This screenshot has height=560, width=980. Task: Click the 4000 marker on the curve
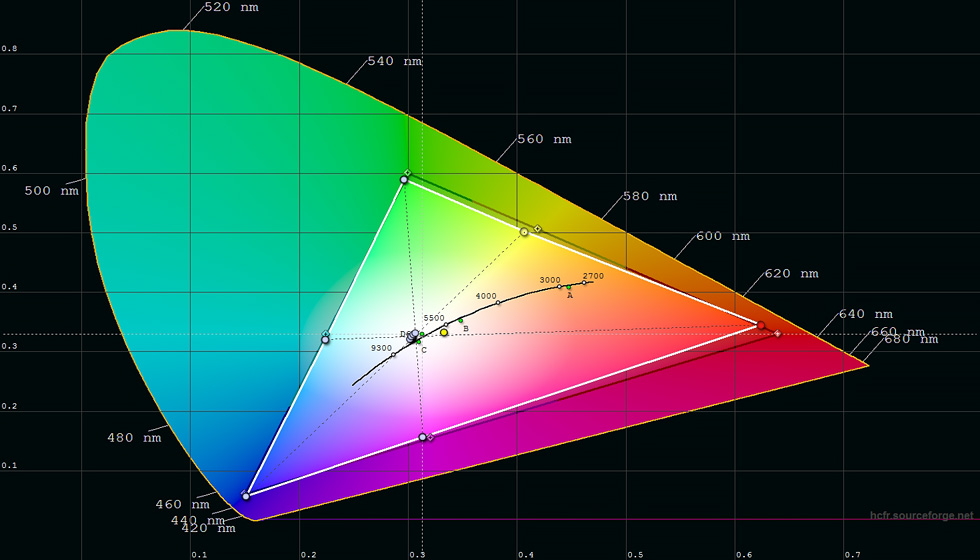(498, 303)
